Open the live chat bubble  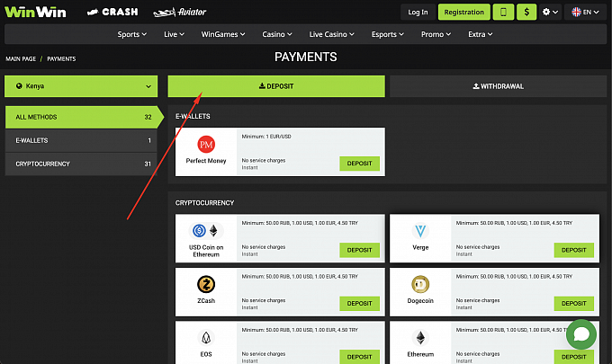coord(581,334)
